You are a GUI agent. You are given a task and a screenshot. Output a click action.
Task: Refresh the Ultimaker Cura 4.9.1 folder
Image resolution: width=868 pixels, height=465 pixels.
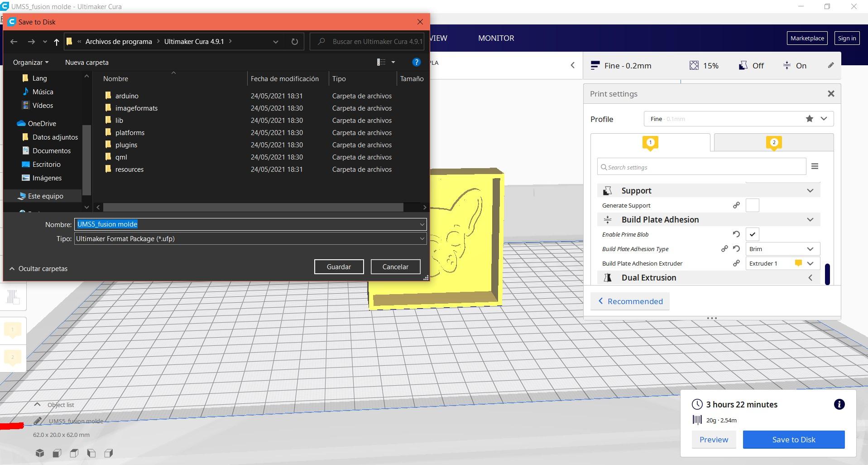[x=295, y=42]
